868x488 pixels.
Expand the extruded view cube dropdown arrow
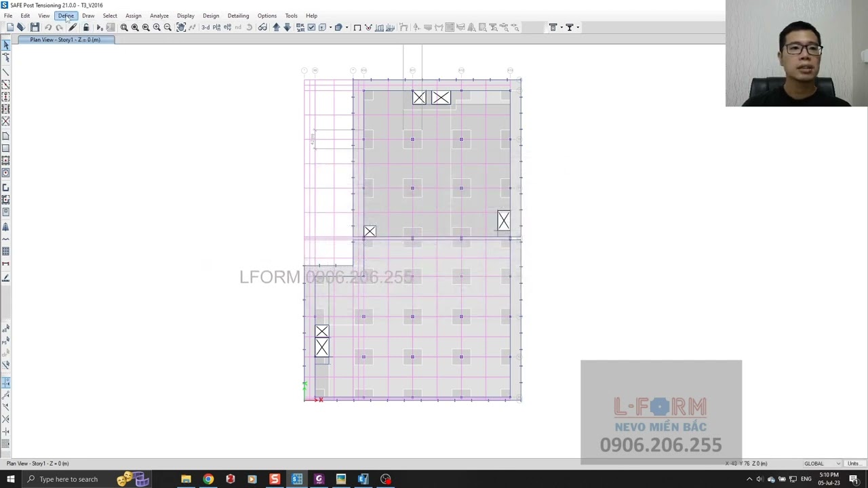(347, 27)
